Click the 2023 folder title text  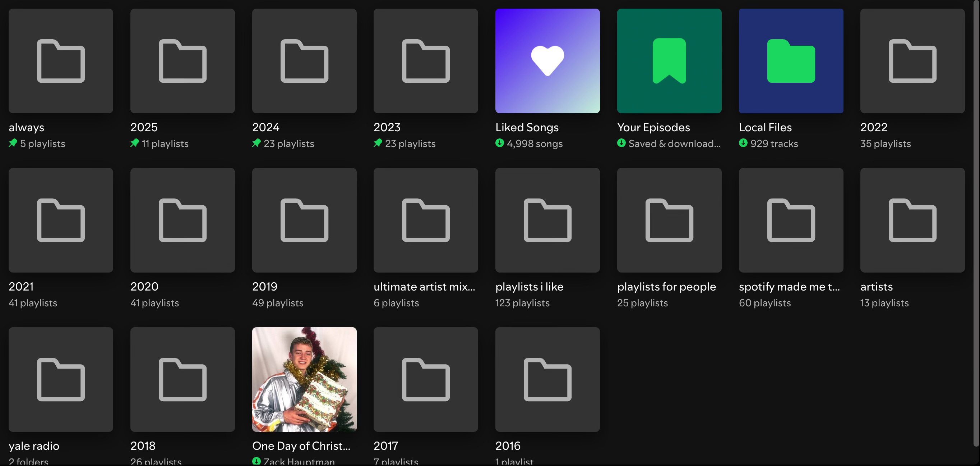387,127
